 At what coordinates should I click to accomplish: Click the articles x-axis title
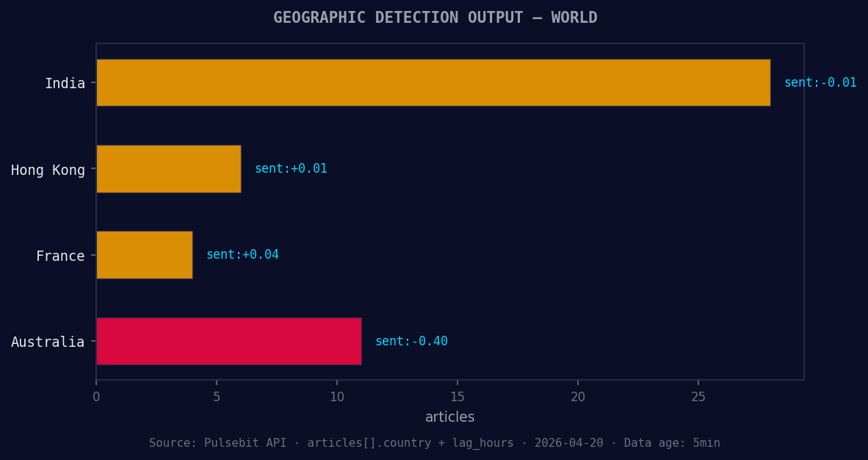click(449, 417)
